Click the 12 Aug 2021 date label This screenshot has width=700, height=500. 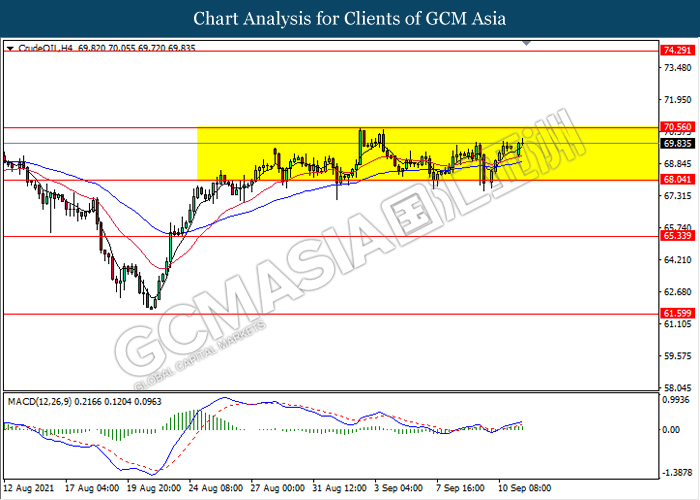[29, 488]
